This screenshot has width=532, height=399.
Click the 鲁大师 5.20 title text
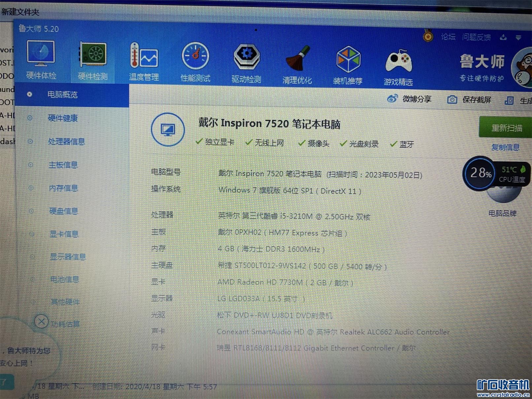[39, 29]
